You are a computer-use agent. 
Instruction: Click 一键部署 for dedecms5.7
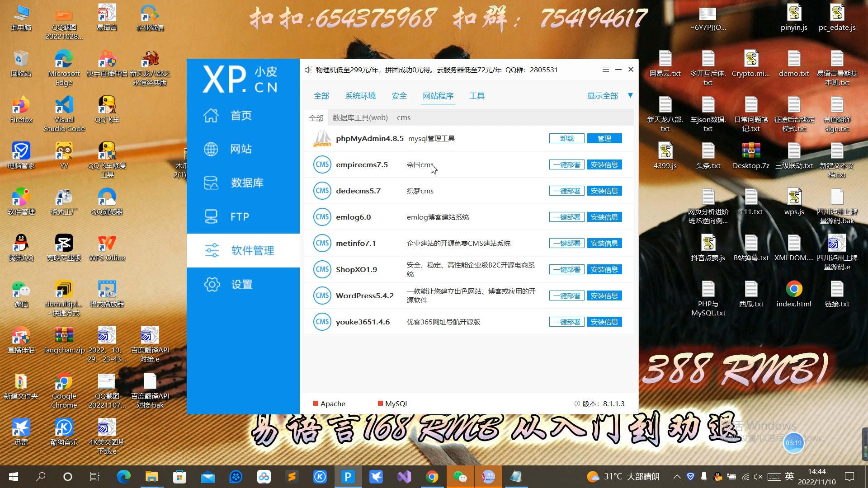[566, 191]
